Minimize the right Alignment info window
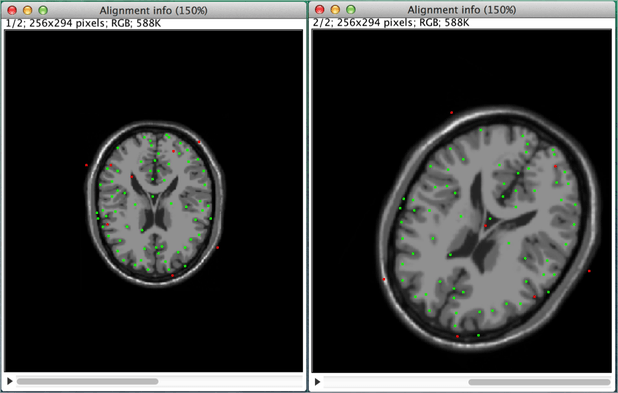The image size is (618, 393). (x=335, y=9)
